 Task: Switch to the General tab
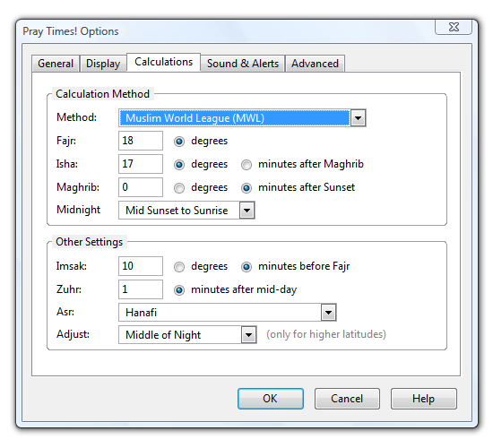click(x=56, y=64)
